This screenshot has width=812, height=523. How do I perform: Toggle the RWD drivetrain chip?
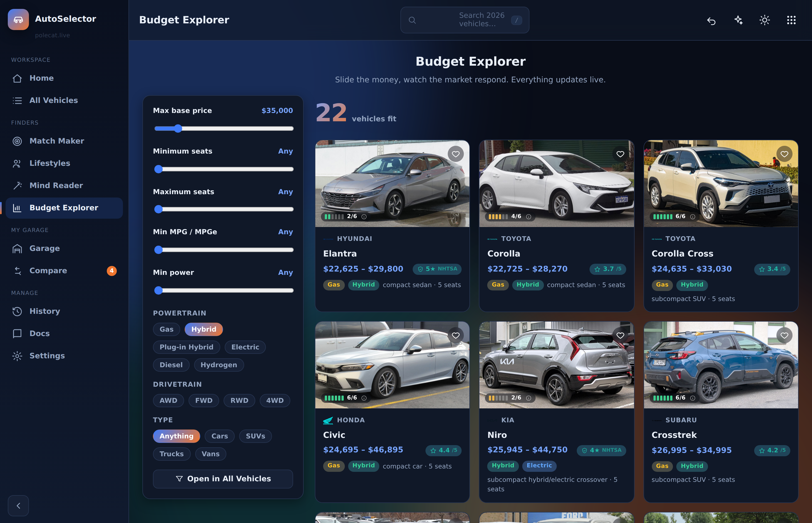click(239, 401)
